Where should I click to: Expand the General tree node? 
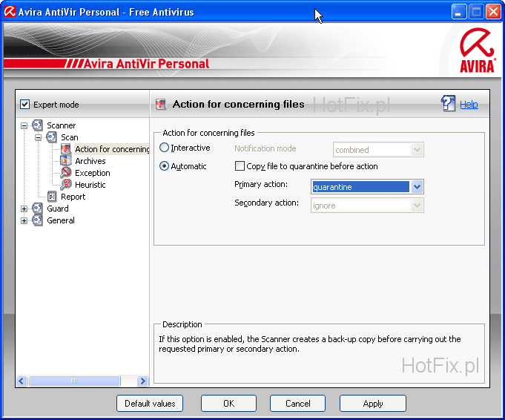point(24,220)
